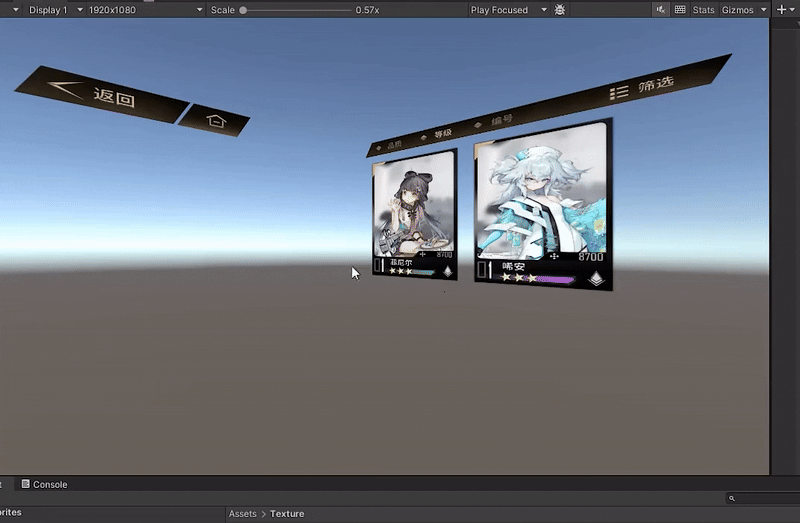Toggle the Stats overlay
The width and height of the screenshot is (800, 523).
(x=703, y=10)
